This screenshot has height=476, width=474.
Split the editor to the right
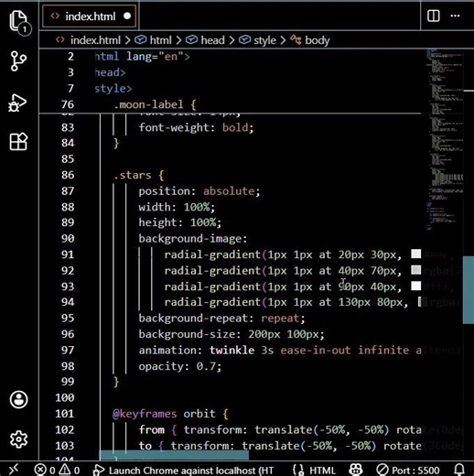(434, 16)
